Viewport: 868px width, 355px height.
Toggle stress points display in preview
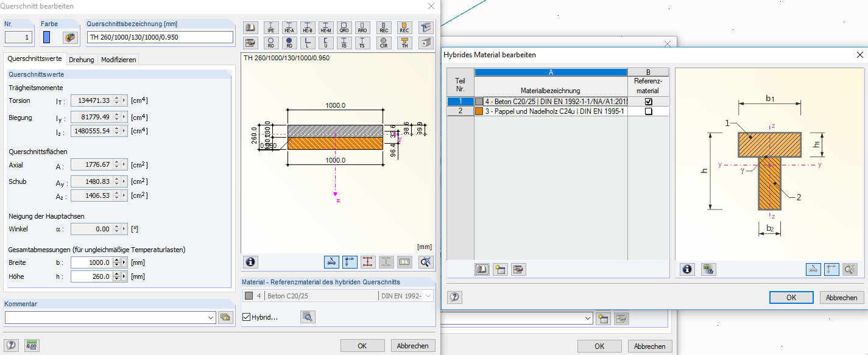pyautogui.click(x=368, y=262)
